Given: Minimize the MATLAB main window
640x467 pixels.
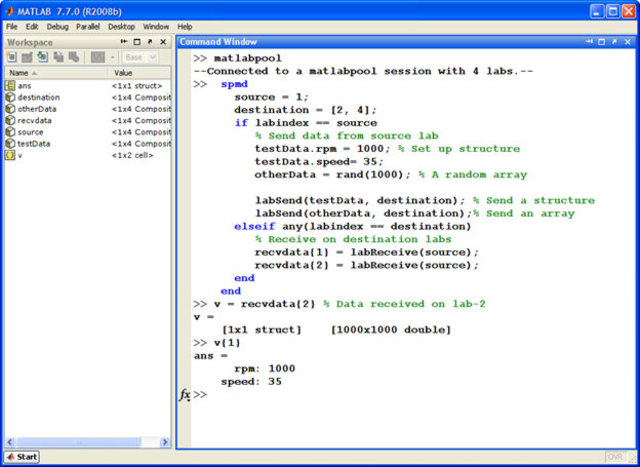Looking at the screenshot, I should click(597, 12).
